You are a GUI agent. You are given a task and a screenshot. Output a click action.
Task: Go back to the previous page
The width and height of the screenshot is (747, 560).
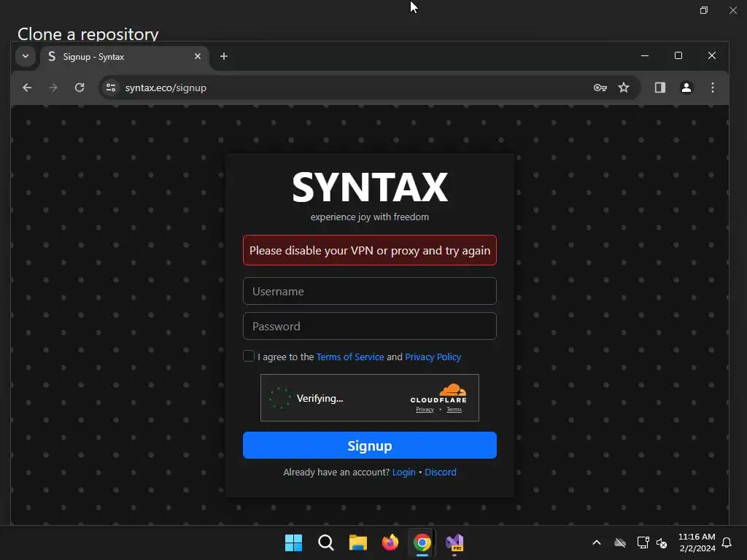[x=27, y=87]
